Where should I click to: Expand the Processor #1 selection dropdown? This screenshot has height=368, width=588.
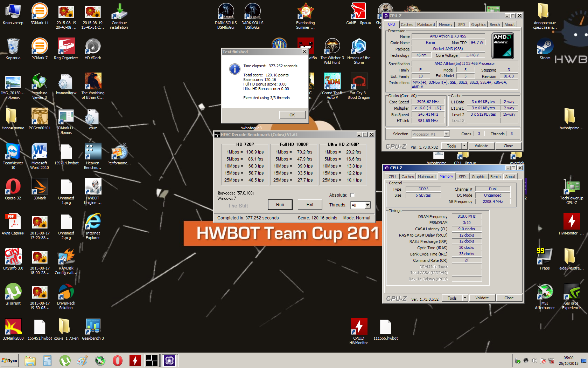click(446, 134)
